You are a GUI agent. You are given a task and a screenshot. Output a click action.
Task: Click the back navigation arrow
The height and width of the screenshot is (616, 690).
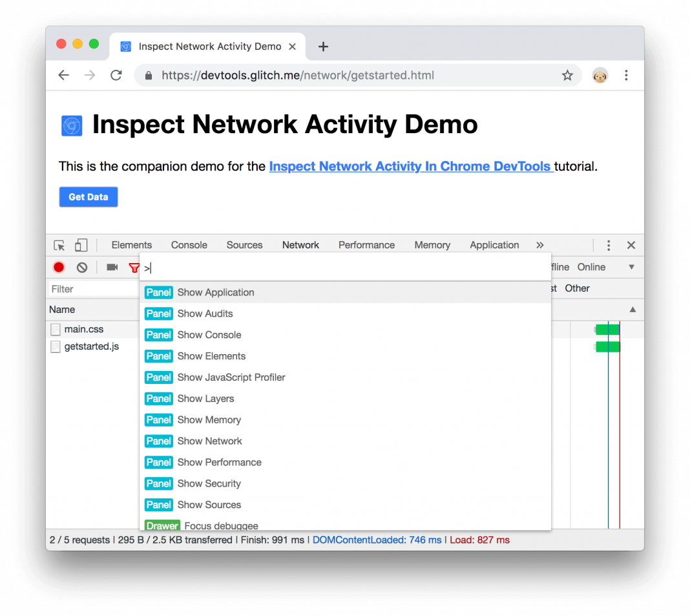(63, 75)
